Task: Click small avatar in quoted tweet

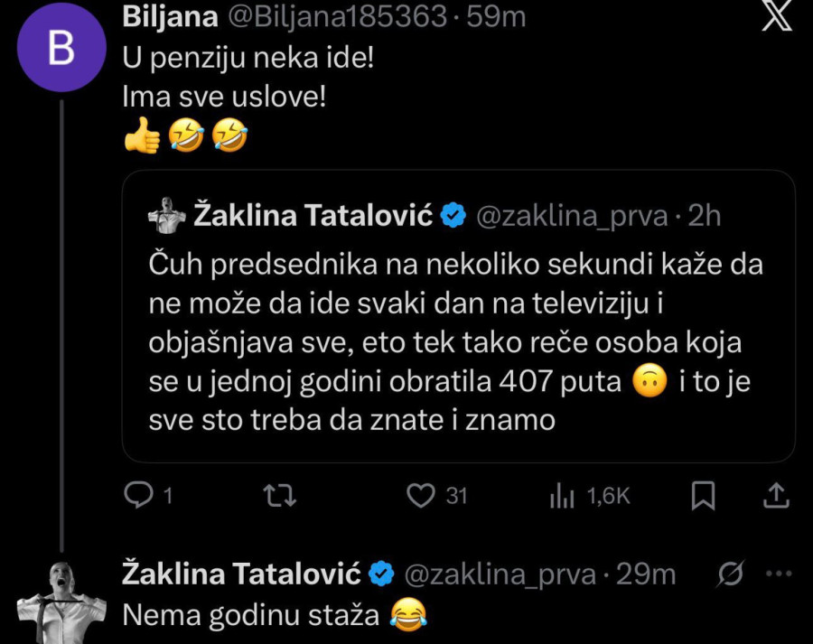Action: [x=168, y=215]
